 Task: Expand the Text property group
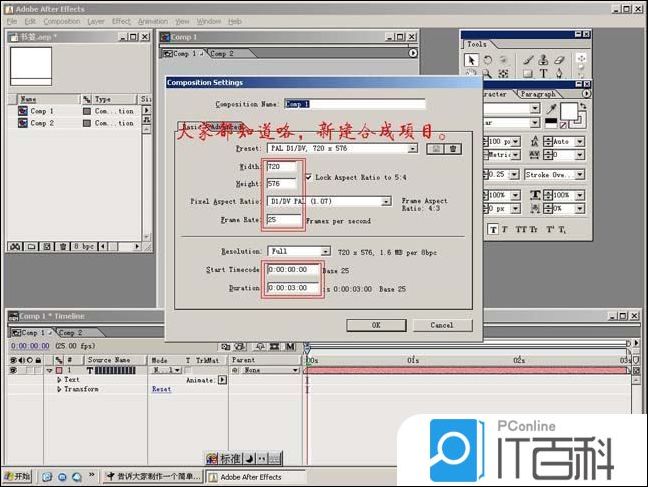coord(59,380)
